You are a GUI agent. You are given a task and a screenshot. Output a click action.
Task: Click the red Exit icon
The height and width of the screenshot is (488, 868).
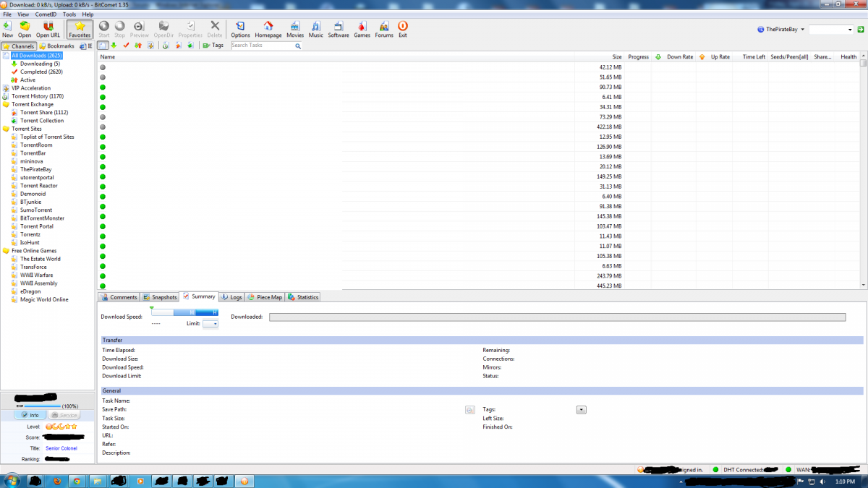[x=402, y=26]
